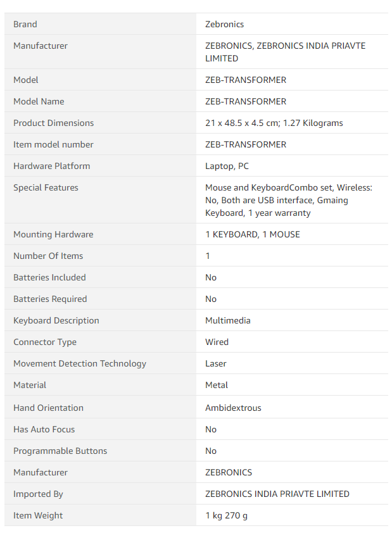Image resolution: width=392 pixels, height=552 pixels.
Task: Select the Laptop, PC value
Action: (x=227, y=166)
